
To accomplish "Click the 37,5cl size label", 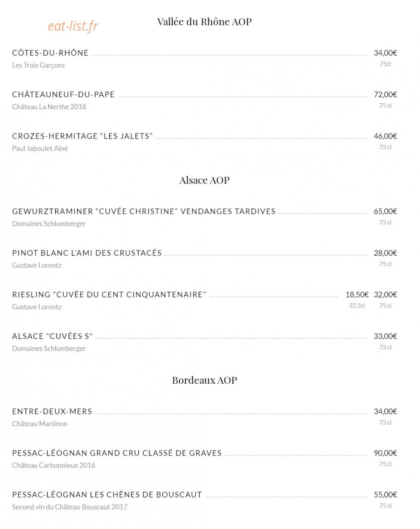I will click(357, 306).
